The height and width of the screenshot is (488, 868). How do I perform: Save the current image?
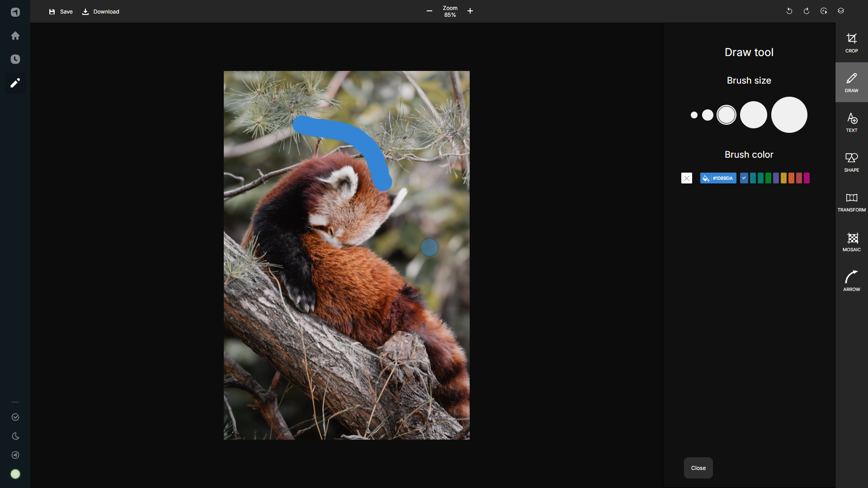coord(61,12)
